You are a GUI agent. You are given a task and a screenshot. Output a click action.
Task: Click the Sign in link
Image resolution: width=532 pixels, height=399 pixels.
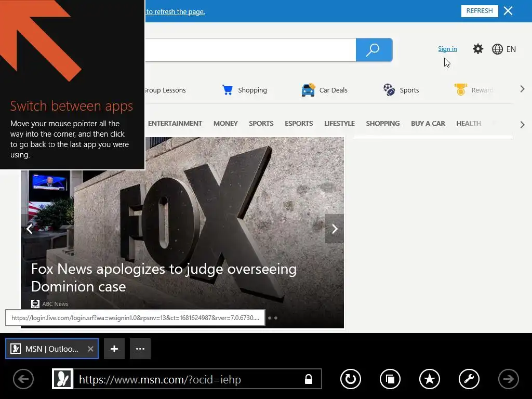pyautogui.click(x=447, y=49)
